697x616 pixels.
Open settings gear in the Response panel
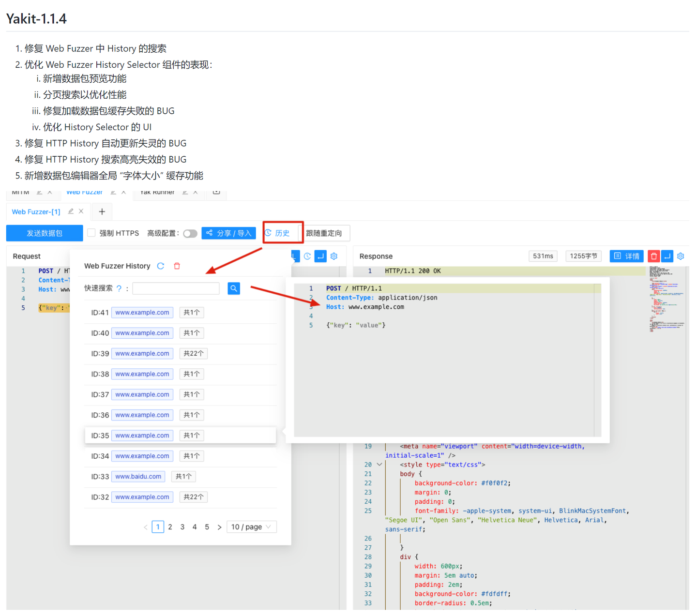click(x=680, y=256)
